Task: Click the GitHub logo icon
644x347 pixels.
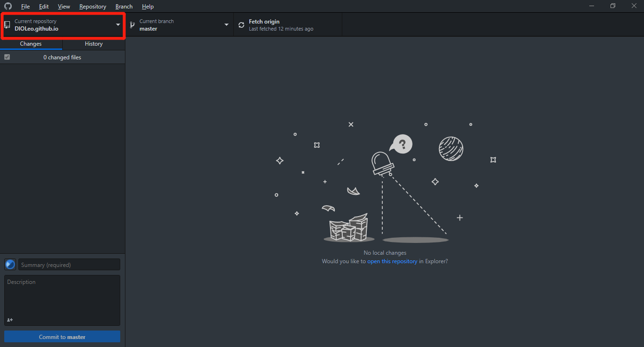Action: click(8, 6)
